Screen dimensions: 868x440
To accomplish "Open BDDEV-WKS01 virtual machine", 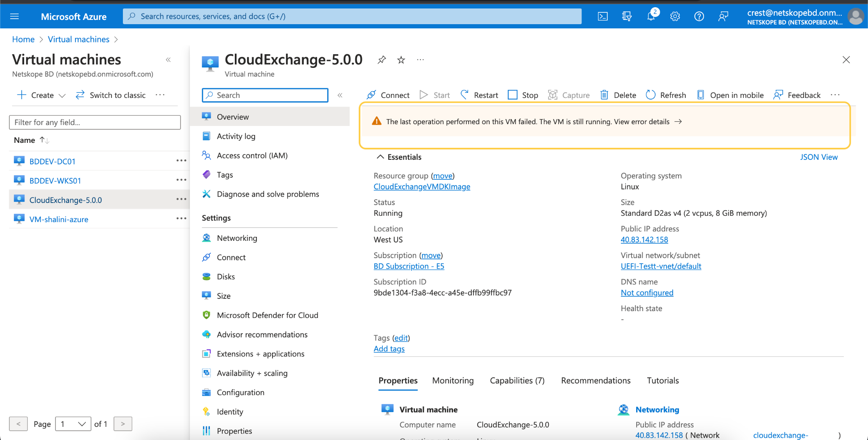I will 55,181.
